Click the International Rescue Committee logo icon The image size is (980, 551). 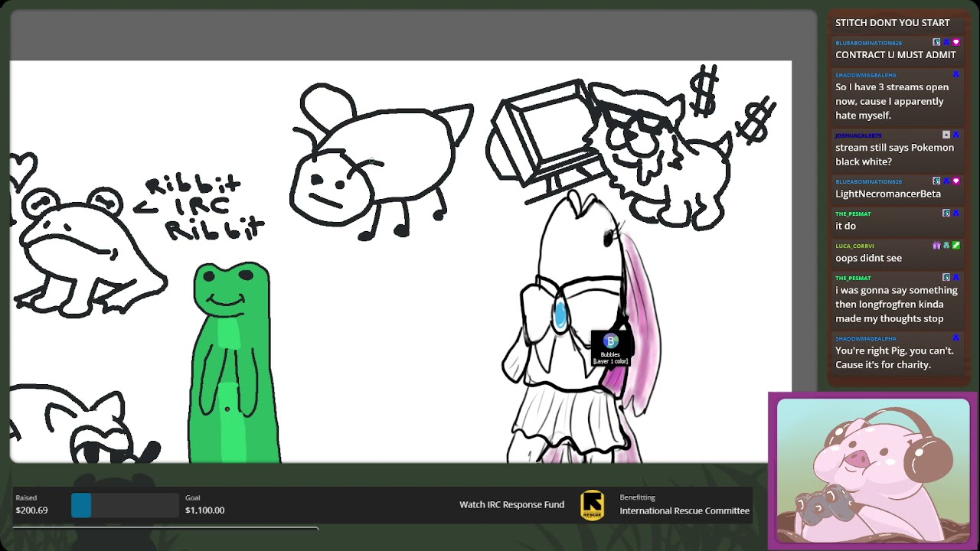(x=592, y=505)
